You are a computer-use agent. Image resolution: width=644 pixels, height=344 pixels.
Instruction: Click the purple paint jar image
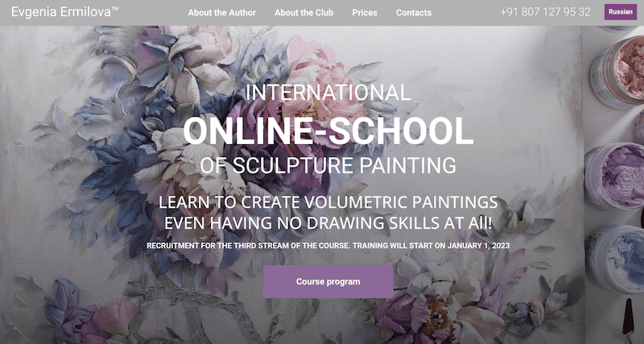coord(615,176)
